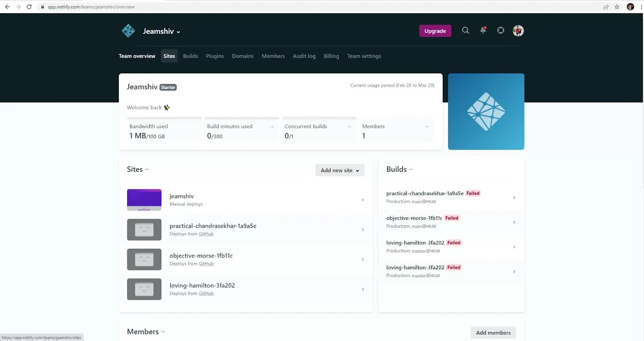Image resolution: width=644 pixels, height=341 pixels.
Task: Open Chrome profile avatar
Action: (630, 7)
